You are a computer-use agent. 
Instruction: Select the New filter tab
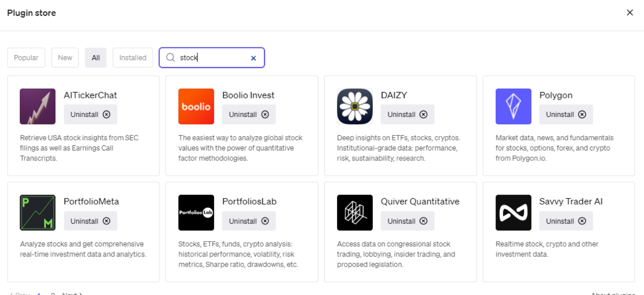pos(65,58)
